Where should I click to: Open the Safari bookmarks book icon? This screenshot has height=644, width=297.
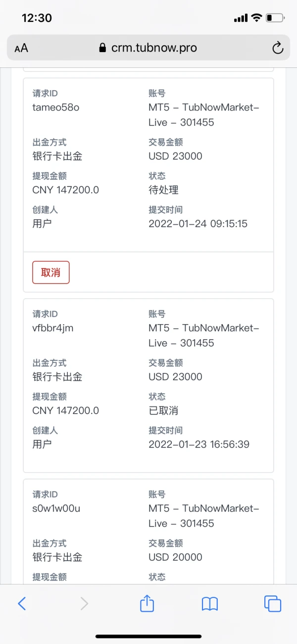pos(210,603)
